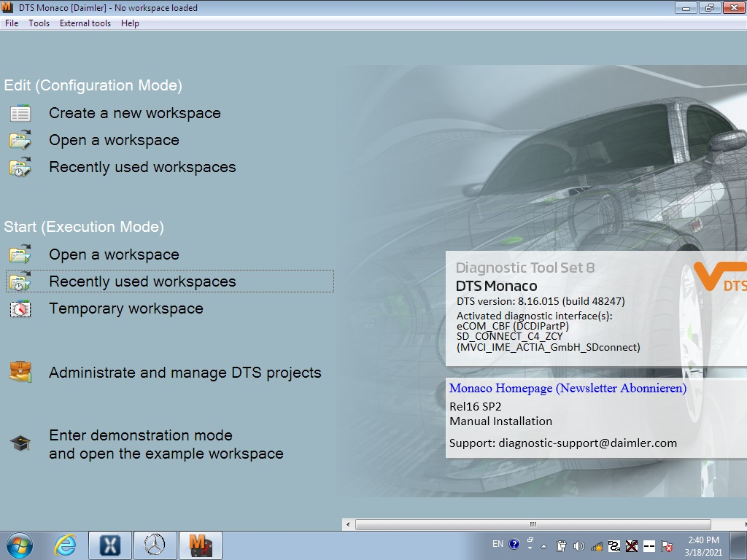The width and height of the screenshot is (747, 560).
Task: Launch Internet Explorer from the taskbar
Action: click(65, 545)
